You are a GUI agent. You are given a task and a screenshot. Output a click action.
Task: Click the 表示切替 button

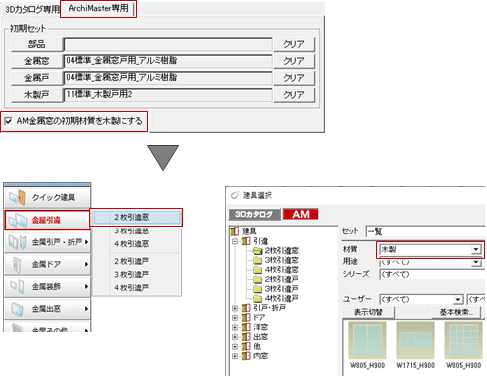368,312
